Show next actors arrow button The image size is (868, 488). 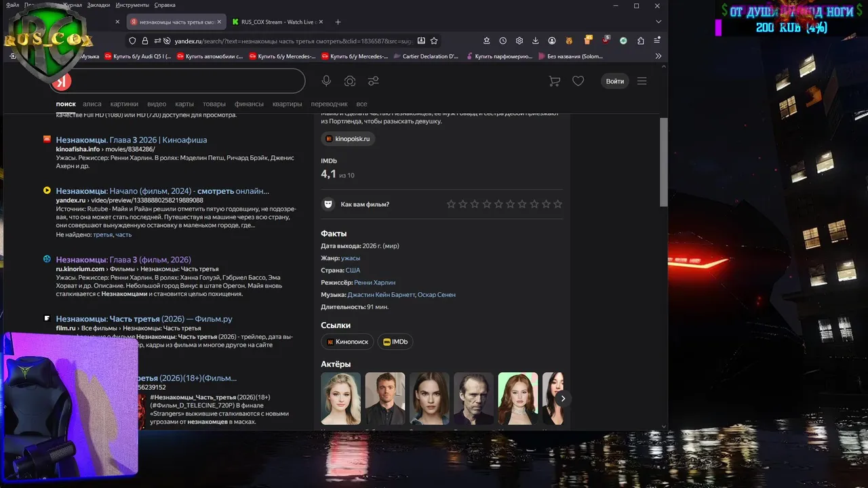[x=562, y=399]
